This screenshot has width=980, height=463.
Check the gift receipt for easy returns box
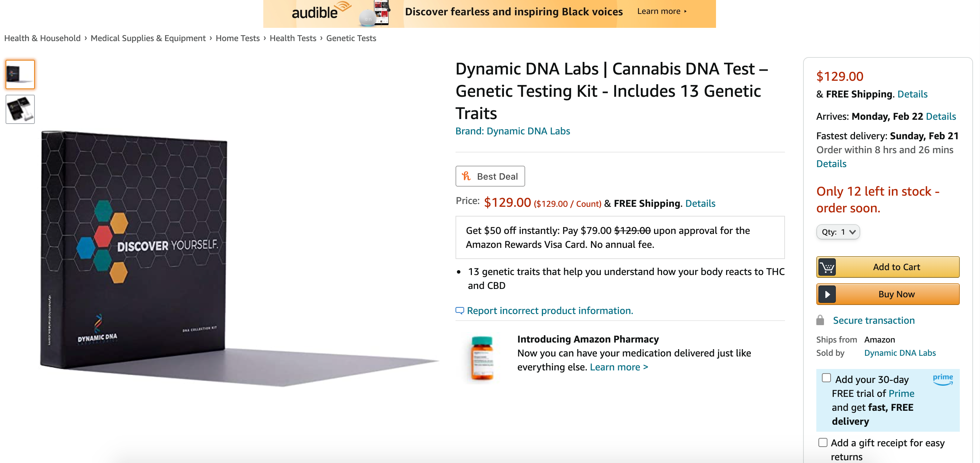pos(823,442)
